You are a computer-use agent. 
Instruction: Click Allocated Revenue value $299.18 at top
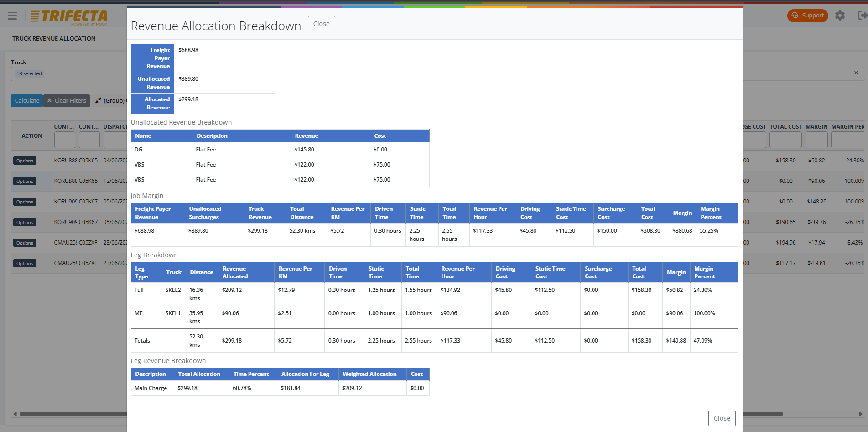click(x=188, y=99)
